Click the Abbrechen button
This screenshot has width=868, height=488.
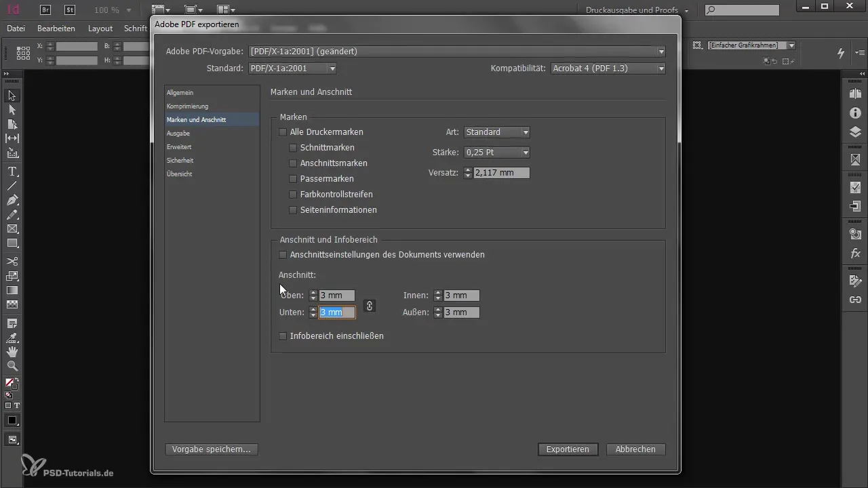635,449
